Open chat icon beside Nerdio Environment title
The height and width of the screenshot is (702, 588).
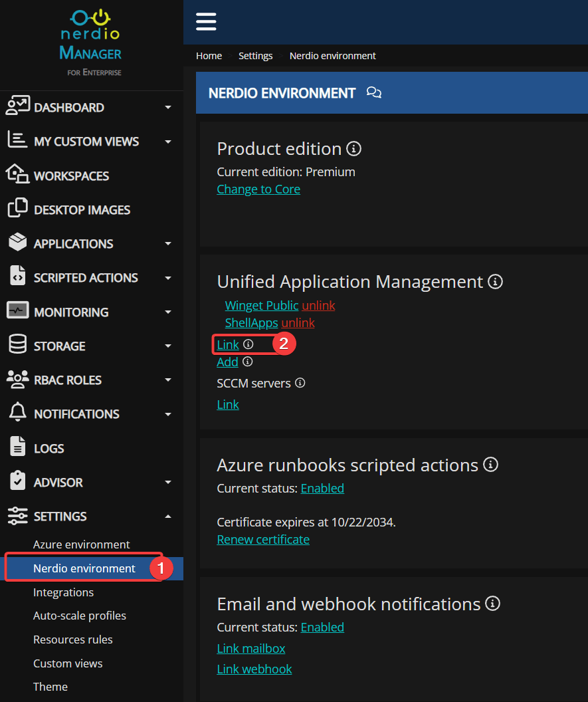click(x=373, y=92)
